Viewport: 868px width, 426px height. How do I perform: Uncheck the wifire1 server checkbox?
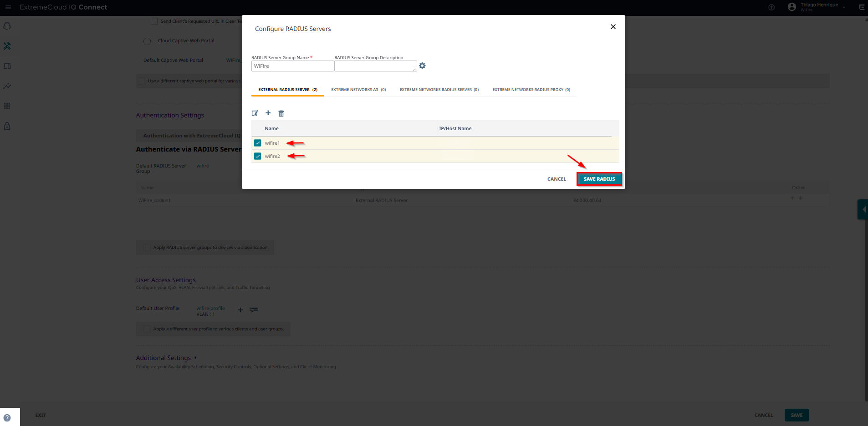[258, 143]
